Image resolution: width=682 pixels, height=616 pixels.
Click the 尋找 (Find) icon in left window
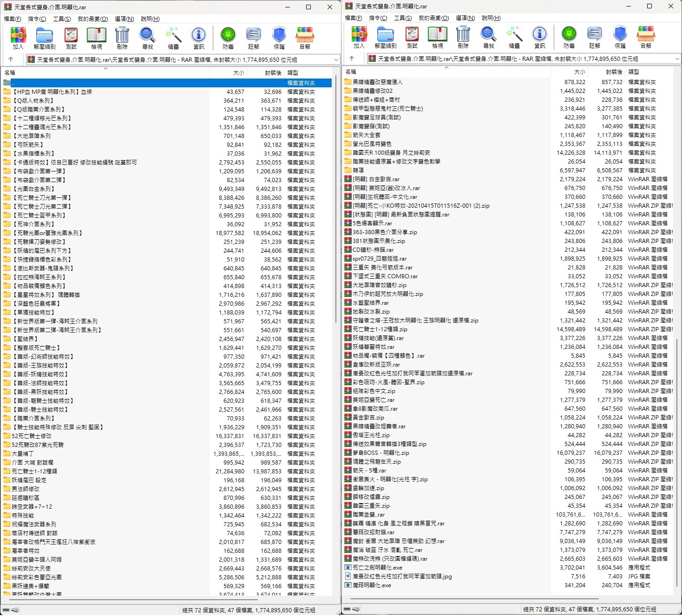pos(148,38)
